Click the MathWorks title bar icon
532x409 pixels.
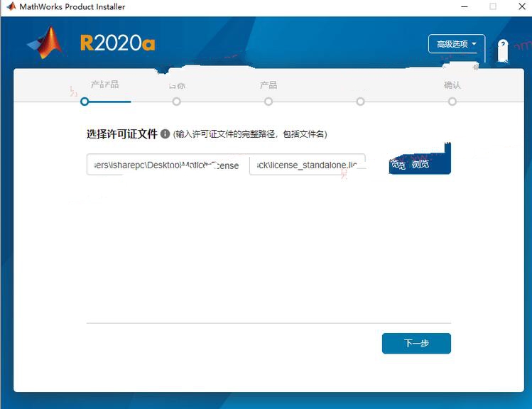[x=11, y=6]
